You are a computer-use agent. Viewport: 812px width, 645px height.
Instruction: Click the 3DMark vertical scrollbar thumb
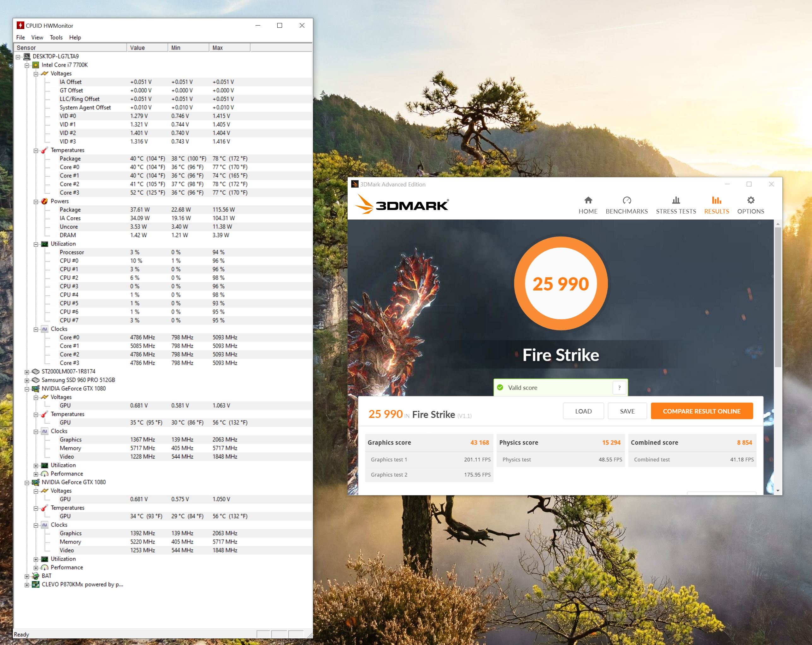[x=778, y=297]
